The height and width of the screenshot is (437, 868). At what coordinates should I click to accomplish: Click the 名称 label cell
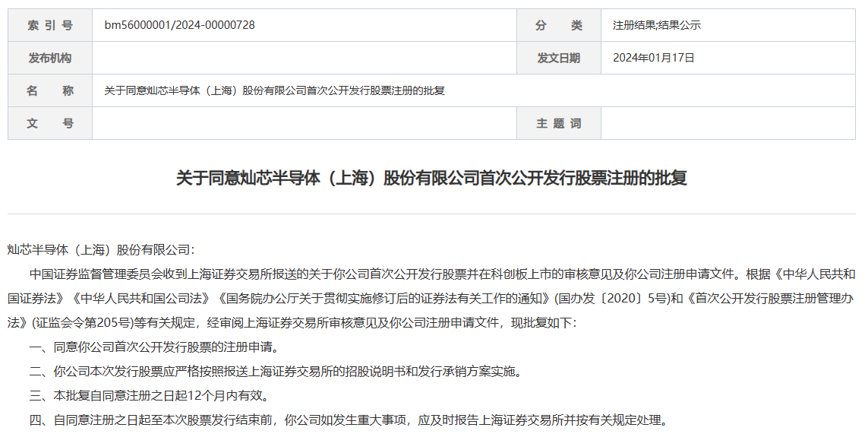(50, 90)
